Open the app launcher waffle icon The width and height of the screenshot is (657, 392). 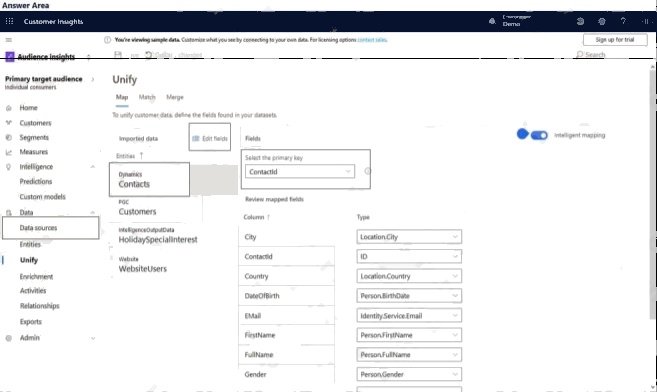pos(9,21)
